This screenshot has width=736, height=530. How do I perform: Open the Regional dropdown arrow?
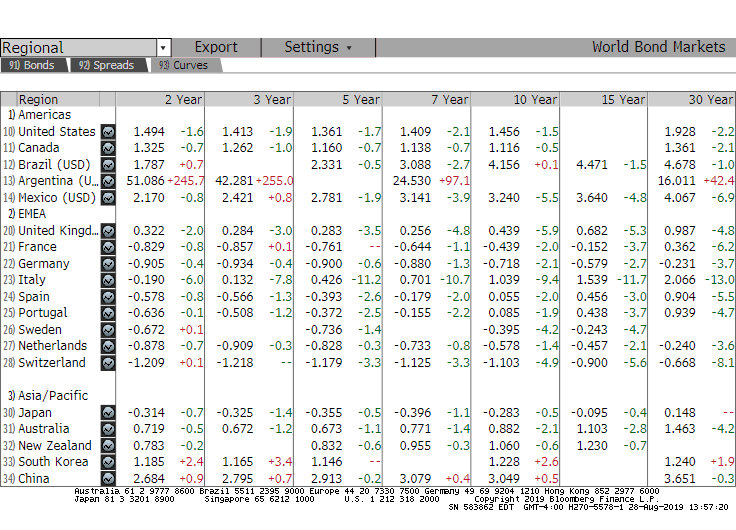(163, 48)
